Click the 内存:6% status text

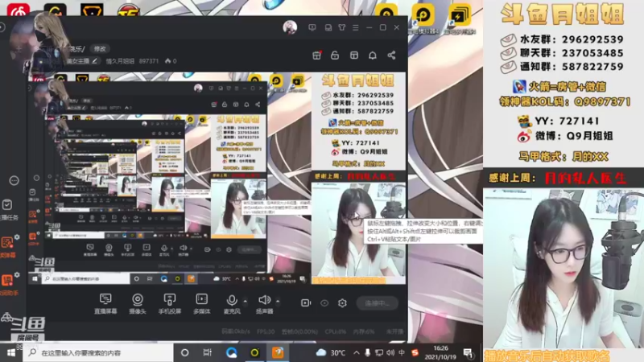click(x=364, y=331)
